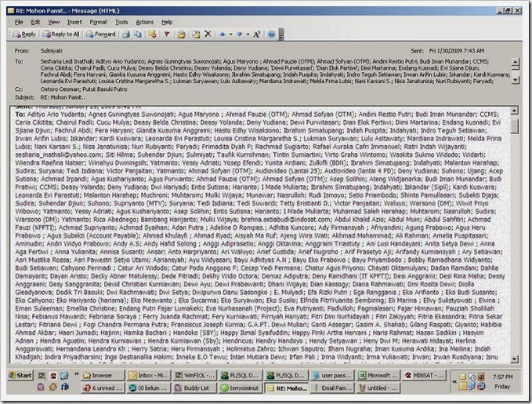Switch to browser taskbar button
The width and height of the screenshot is (532, 404).
click(103, 375)
